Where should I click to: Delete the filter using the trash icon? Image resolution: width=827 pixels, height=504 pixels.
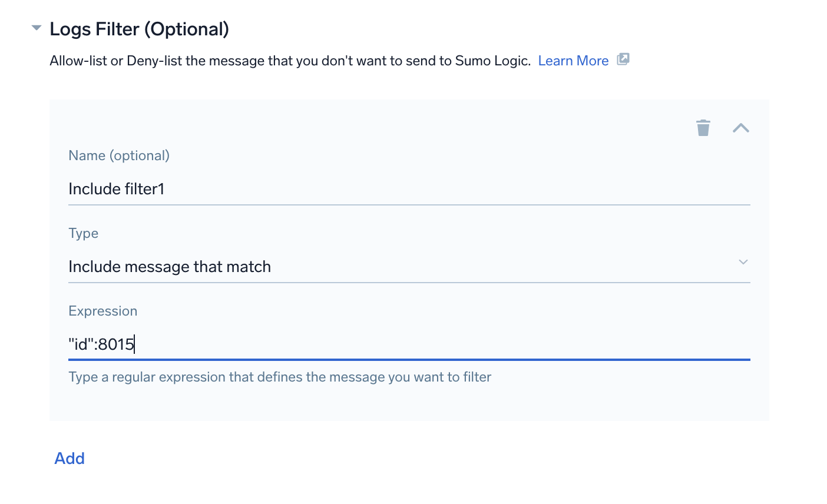[x=703, y=128]
